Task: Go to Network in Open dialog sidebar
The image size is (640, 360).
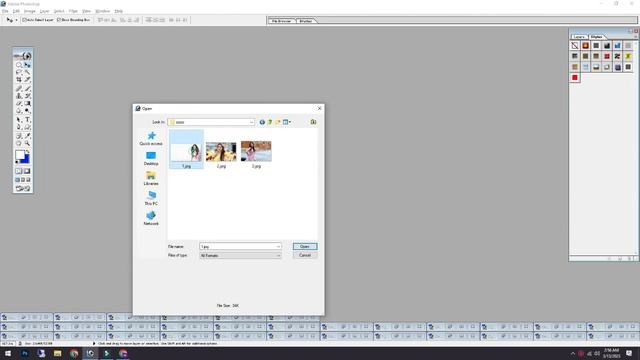Action: pos(151,218)
